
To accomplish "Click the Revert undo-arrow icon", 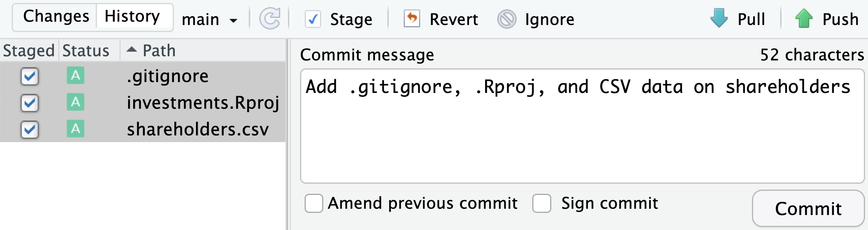I will [x=412, y=19].
